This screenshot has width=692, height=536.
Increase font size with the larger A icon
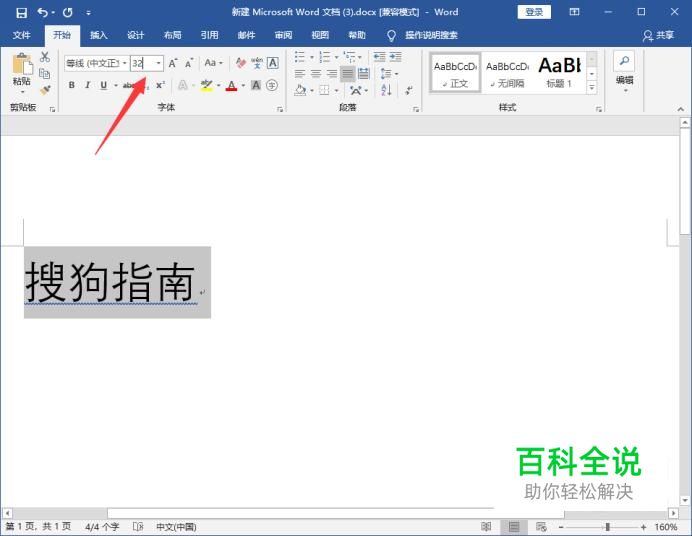coord(173,63)
